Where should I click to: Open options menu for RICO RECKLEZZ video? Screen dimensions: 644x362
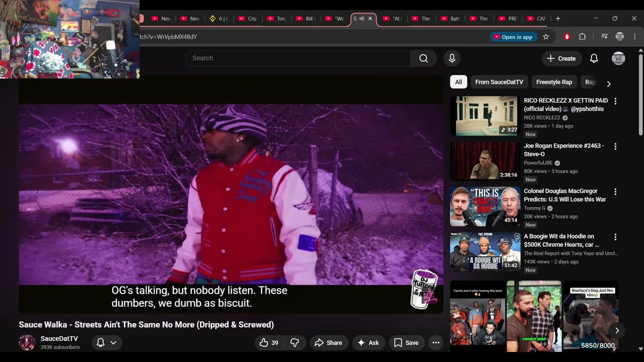click(615, 101)
